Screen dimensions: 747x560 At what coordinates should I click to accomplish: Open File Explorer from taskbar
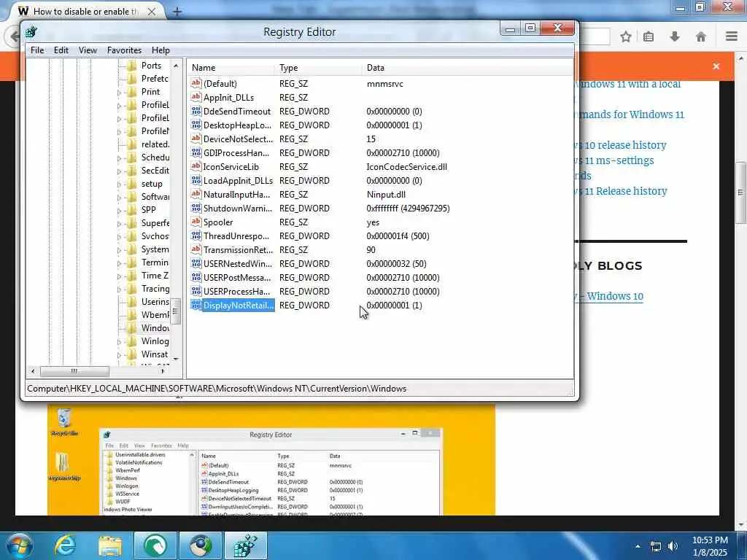(110, 545)
